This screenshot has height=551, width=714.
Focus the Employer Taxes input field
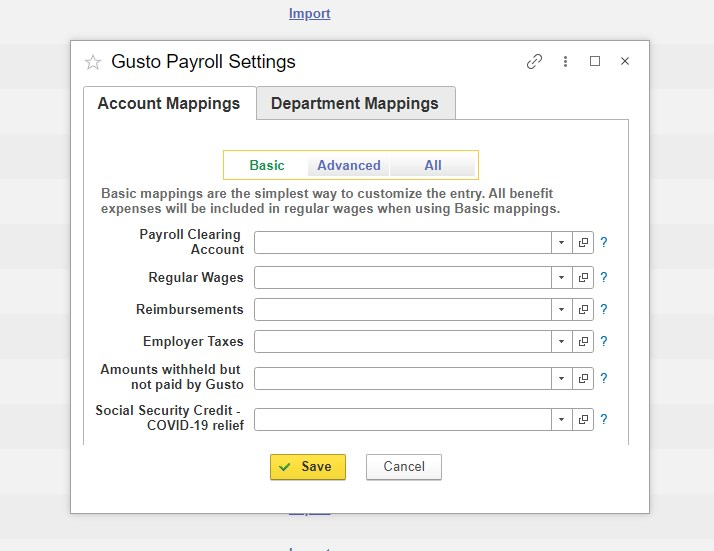click(x=403, y=341)
